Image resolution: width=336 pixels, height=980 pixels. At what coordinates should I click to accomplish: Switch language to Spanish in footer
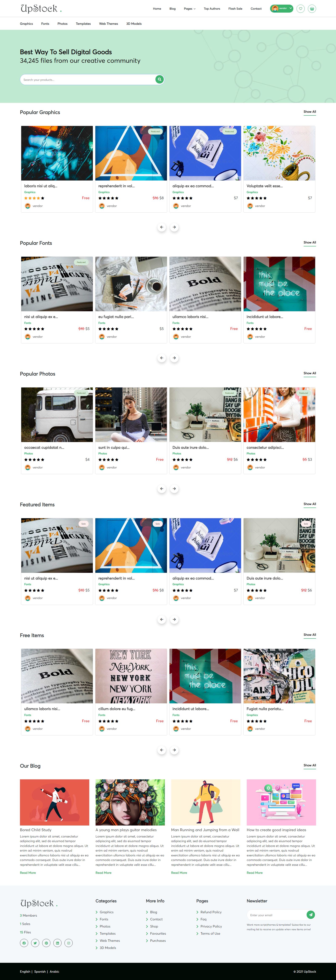pyautogui.click(x=40, y=971)
